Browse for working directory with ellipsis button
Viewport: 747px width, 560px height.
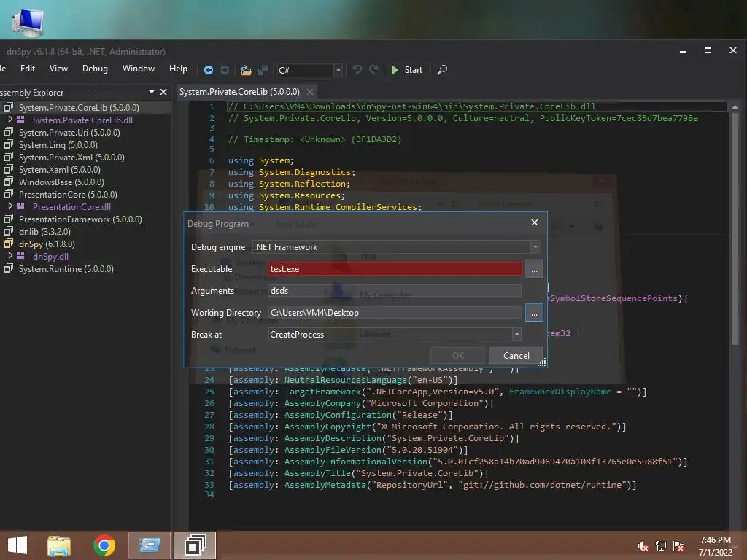point(534,313)
